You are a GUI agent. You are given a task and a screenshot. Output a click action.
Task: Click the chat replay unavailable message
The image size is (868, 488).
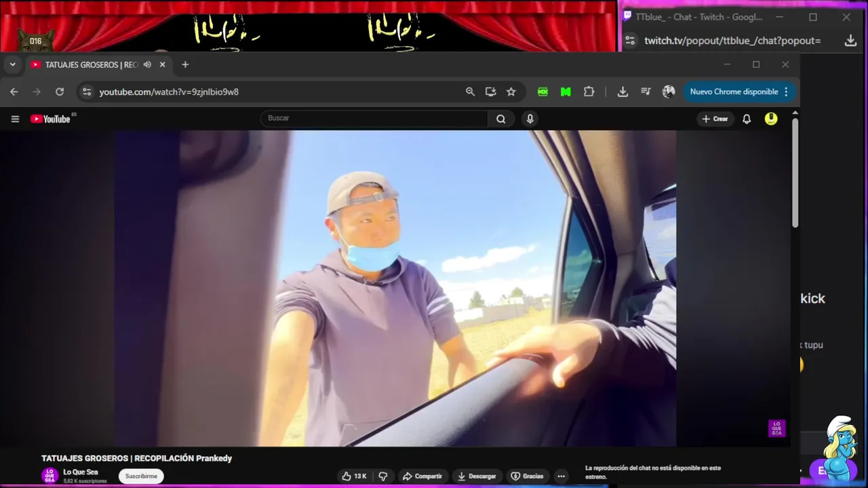tap(653, 472)
